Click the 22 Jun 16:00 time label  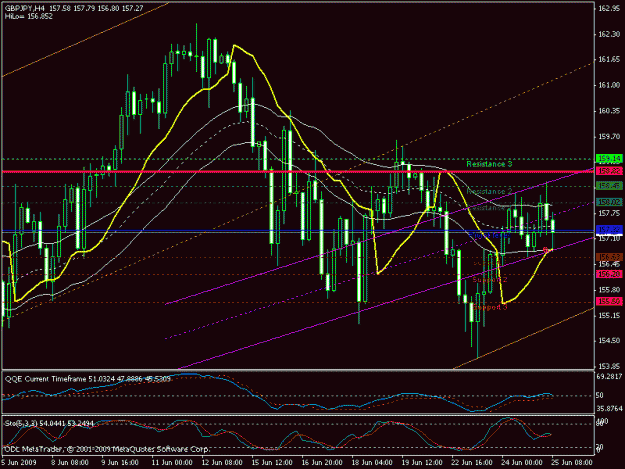click(x=472, y=463)
